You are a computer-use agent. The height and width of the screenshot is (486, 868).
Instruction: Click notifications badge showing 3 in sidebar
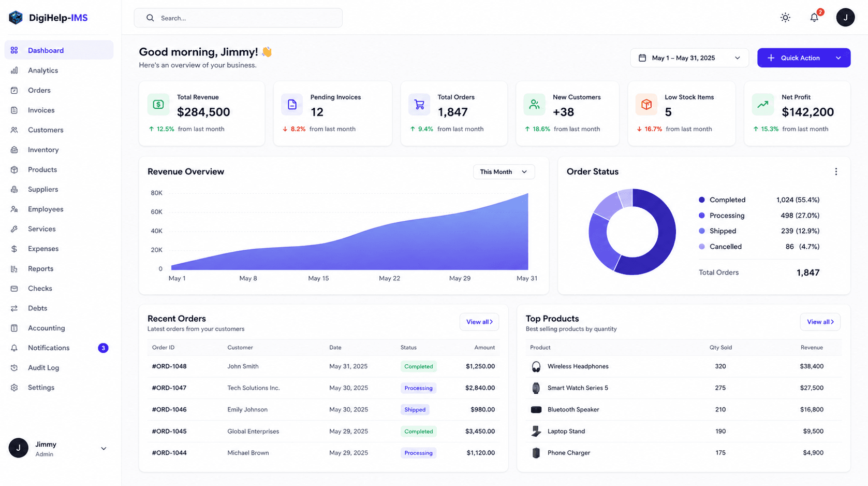coord(103,348)
